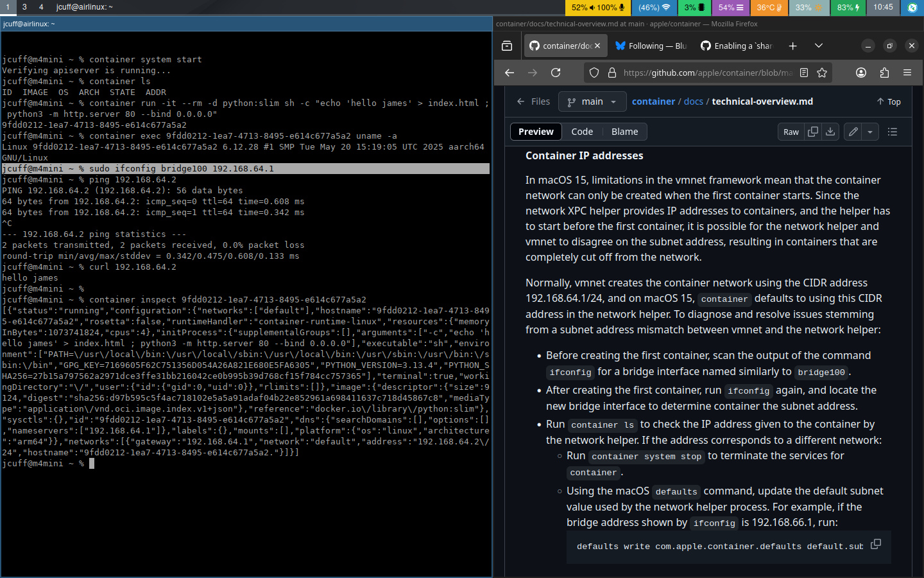Open the document outline list icon
The image size is (924, 578).
(x=892, y=132)
